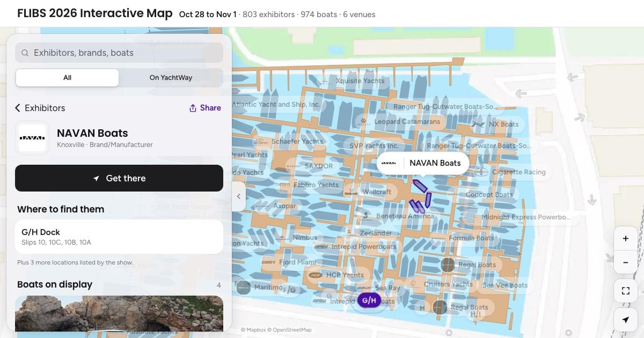Click the Share link

click(205, 108)
